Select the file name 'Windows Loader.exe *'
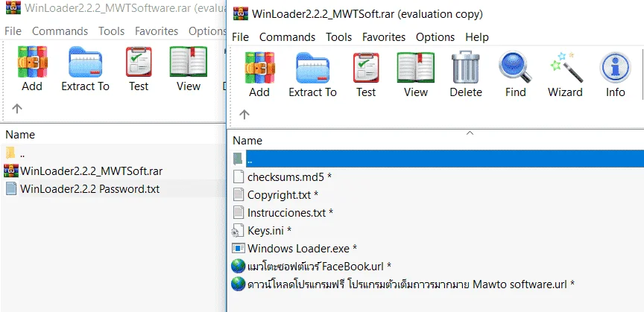Screen dimensions: 644x312 coord(303,249)
